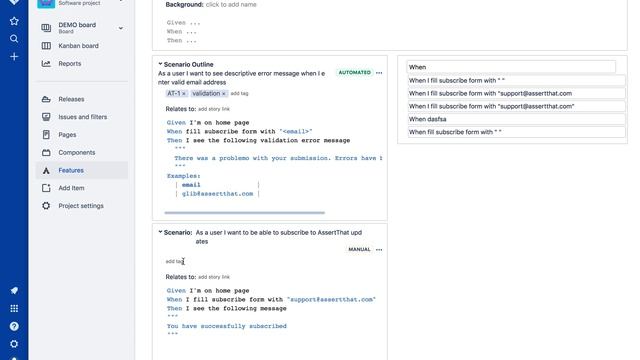Go to Issues and filters
640x360 pixels.
coord(83,117)
